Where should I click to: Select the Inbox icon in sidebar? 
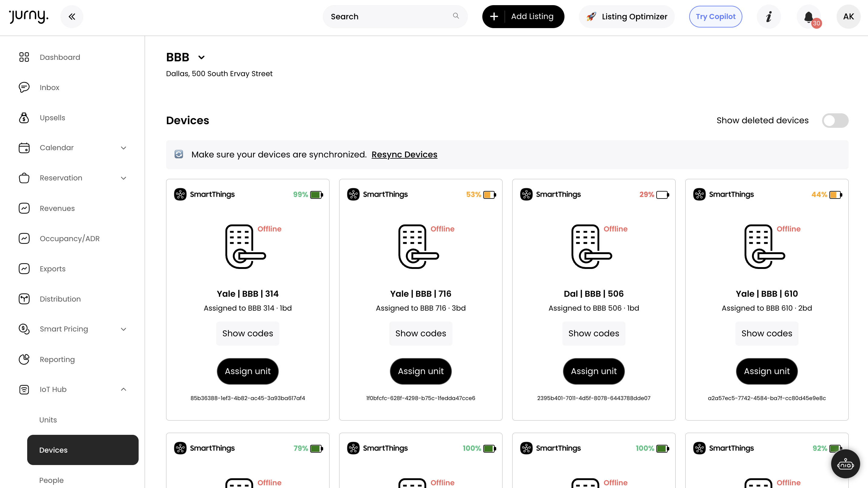coord(24,87)
